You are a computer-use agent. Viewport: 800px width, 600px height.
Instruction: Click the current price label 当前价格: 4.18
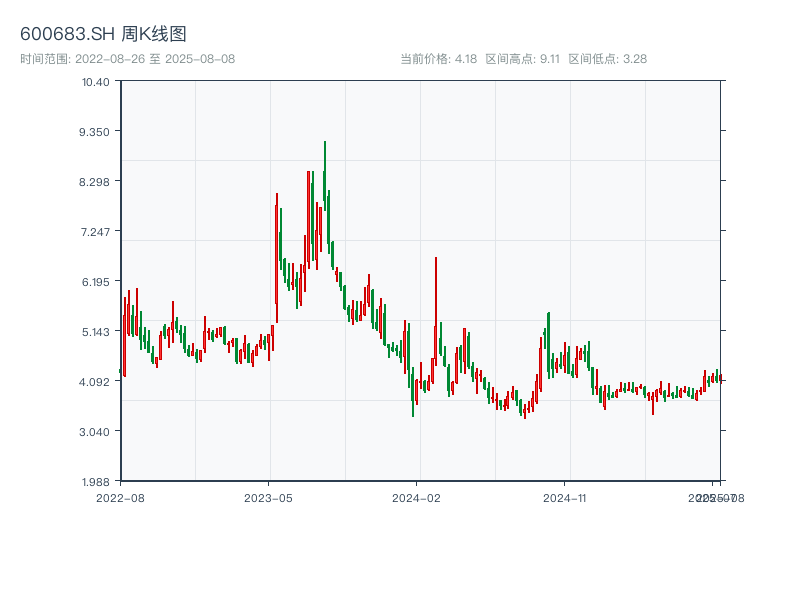tap(439, 59)
